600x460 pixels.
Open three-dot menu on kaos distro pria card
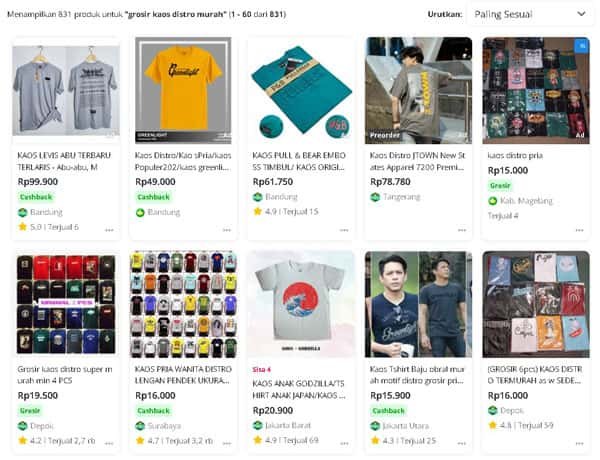pyautogui.click(x=579, y=230)
